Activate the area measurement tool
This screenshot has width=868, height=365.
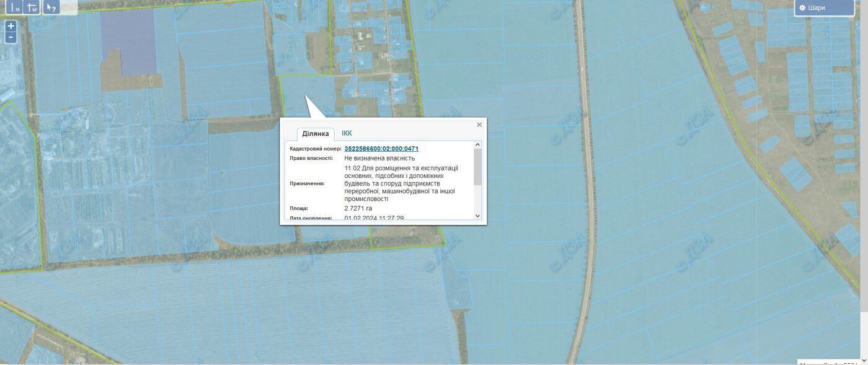(32, 7)
